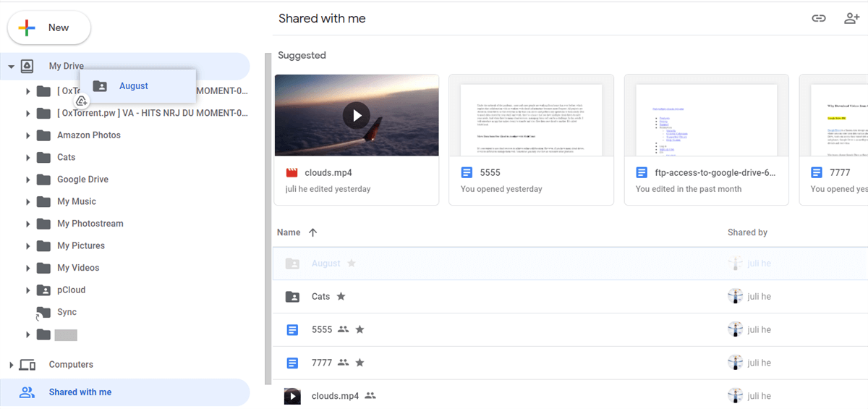Expand the pCloud folder
The width and height of the screenshot is (868, 409).
28,290
